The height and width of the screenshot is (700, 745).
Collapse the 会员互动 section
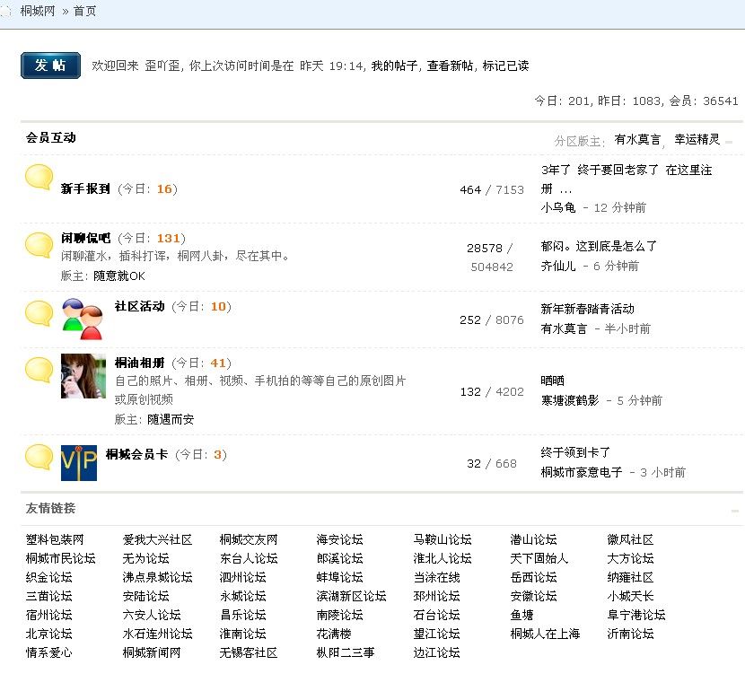[x=730, y=141]
